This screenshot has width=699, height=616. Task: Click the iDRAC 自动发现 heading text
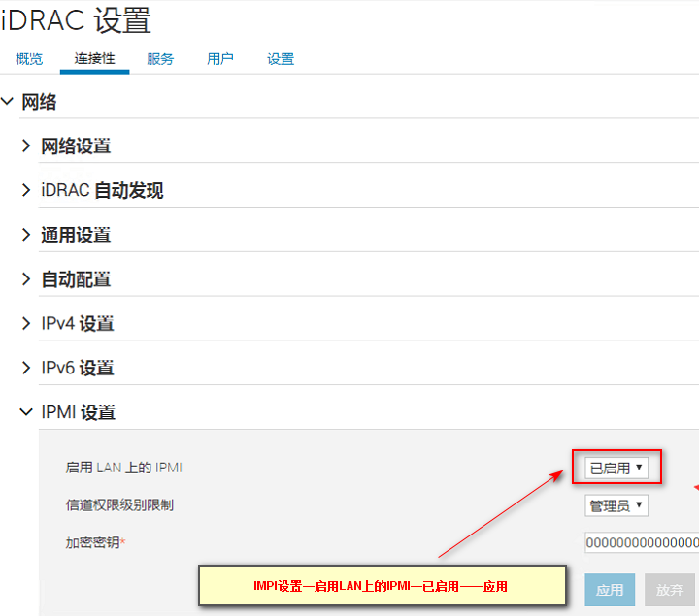[102, 191]
